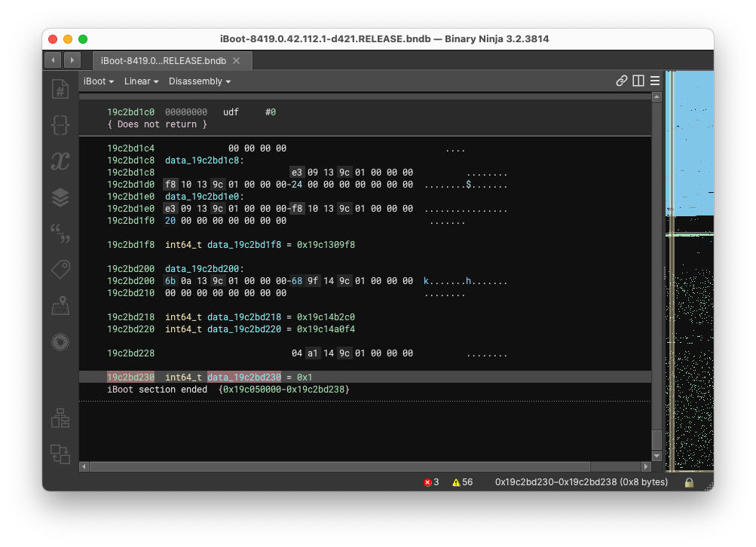
Task: Click symbol data_19c2bd220
Action: click(244, 329)
